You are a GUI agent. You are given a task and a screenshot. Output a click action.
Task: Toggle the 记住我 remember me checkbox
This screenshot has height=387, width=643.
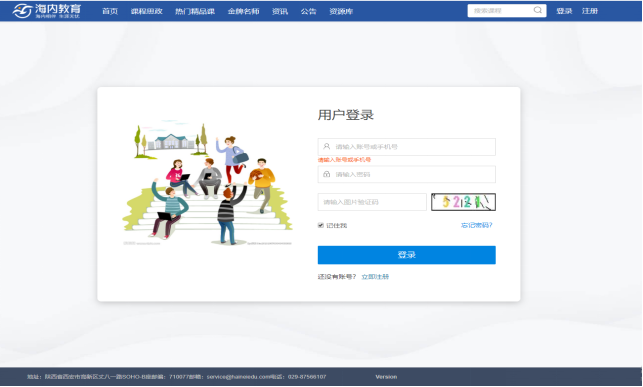click(321, 225)
